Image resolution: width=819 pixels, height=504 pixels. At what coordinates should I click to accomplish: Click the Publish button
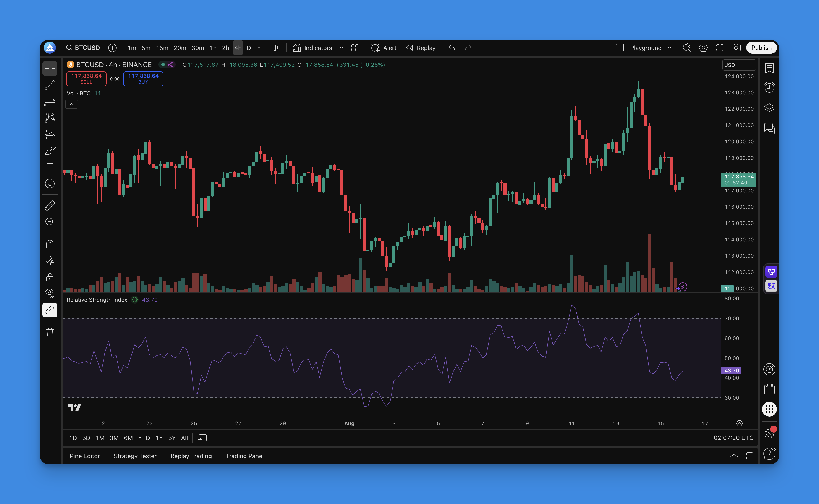(x=761, y=48)
